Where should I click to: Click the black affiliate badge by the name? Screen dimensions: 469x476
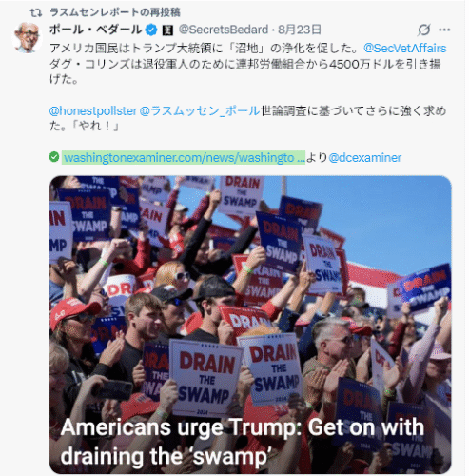[x=167, y=30]
